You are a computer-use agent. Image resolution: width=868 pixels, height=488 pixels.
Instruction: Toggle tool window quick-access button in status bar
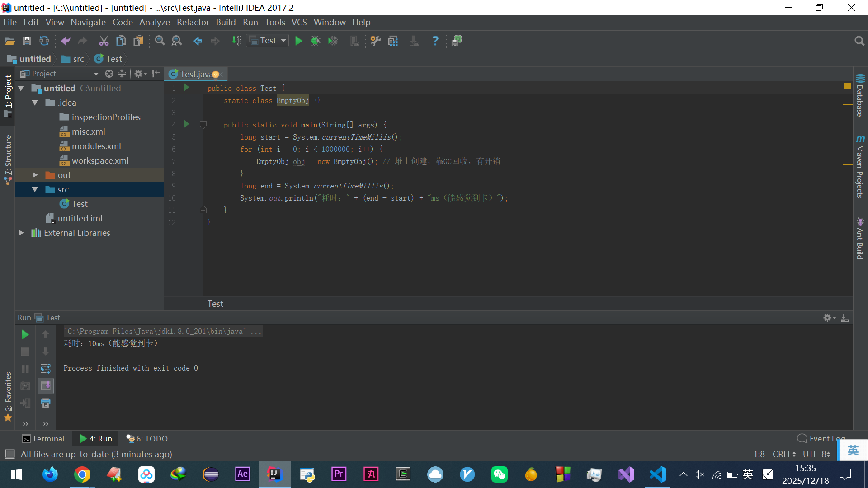9,454
